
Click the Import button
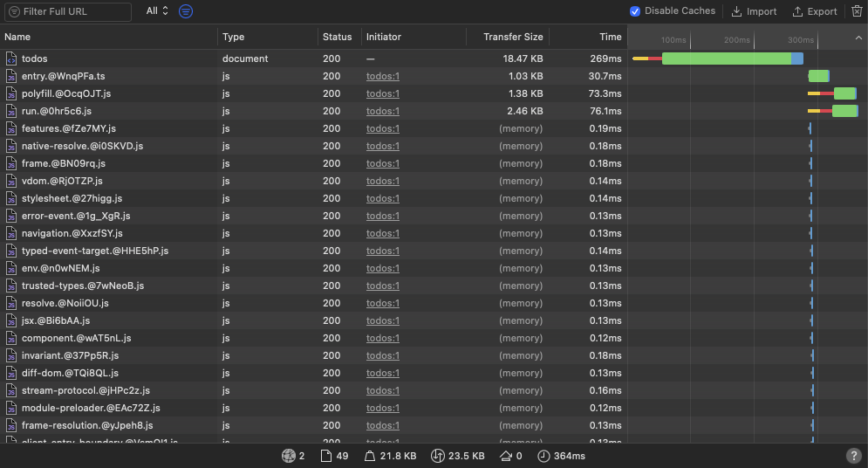[x=754, y=11]
